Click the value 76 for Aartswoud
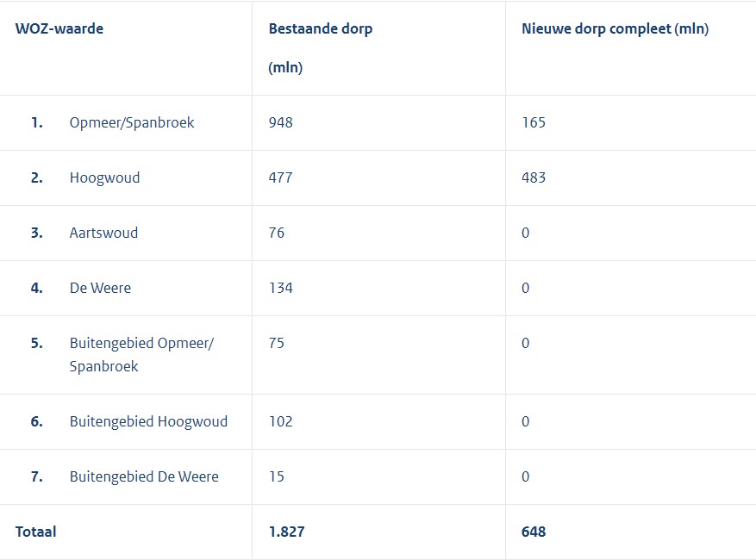The height and width of the screenshot is (560, 756). tap(276, 233)
